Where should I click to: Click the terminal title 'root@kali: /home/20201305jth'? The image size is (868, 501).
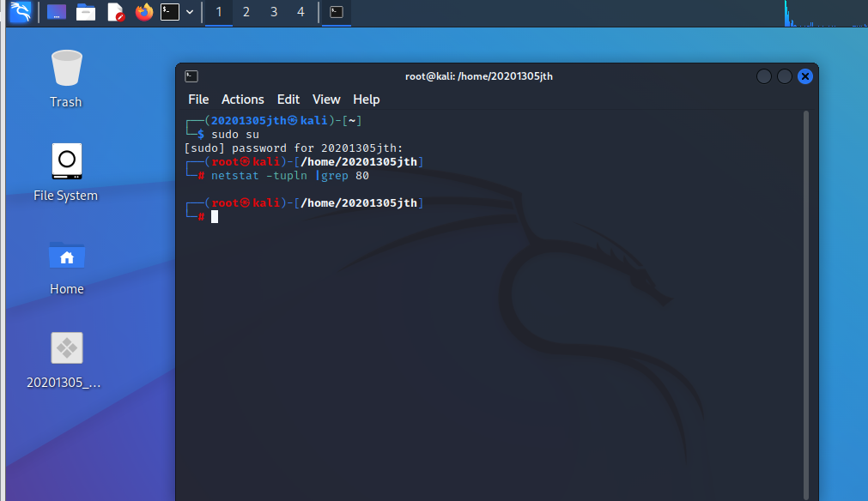click(x=479, y=76)
